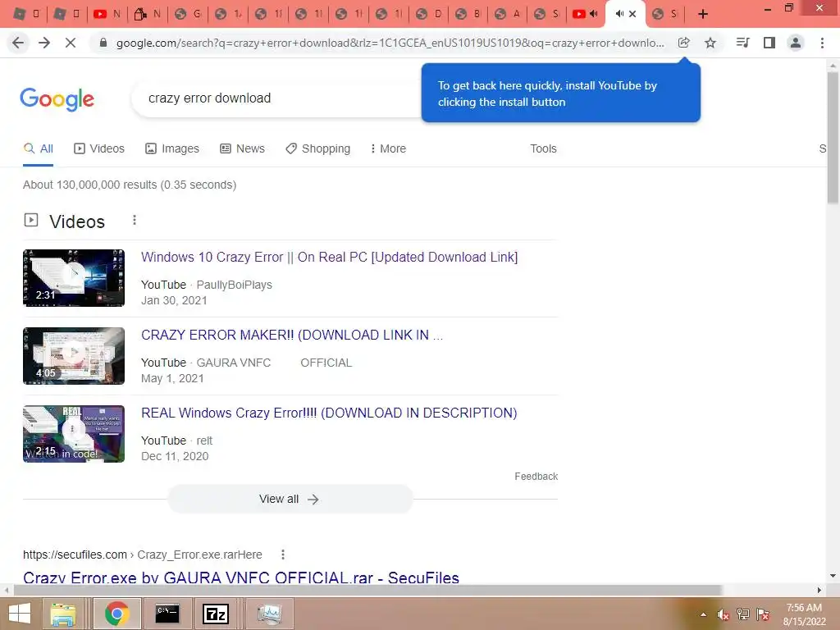
Task: Open REAL Windows Crazy Error link
Action: (x=329, y=413)
